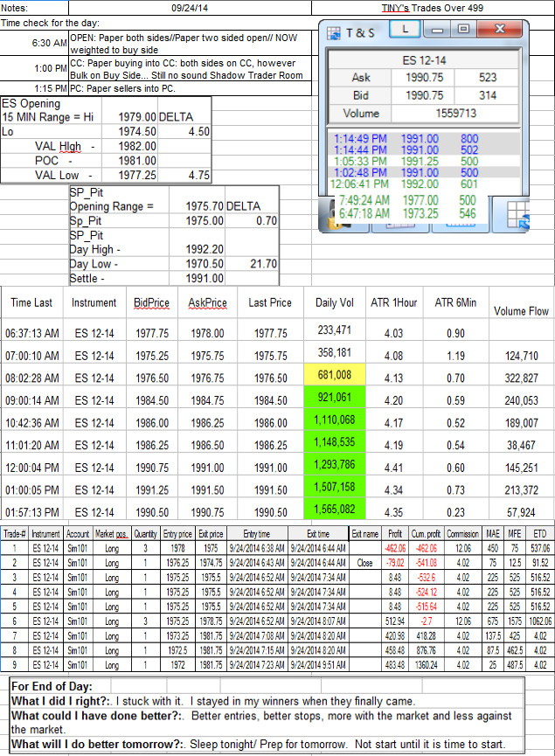Screen dimensions: 555x756
Task: Click the T & S window title icon
Action: pyautogui.click(x=334, y=33)
